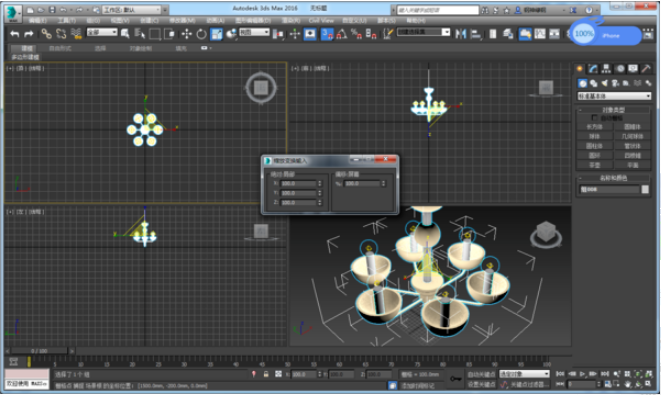Click the Auto Key button
Viewport: 661px width, 395px height.
481,374
